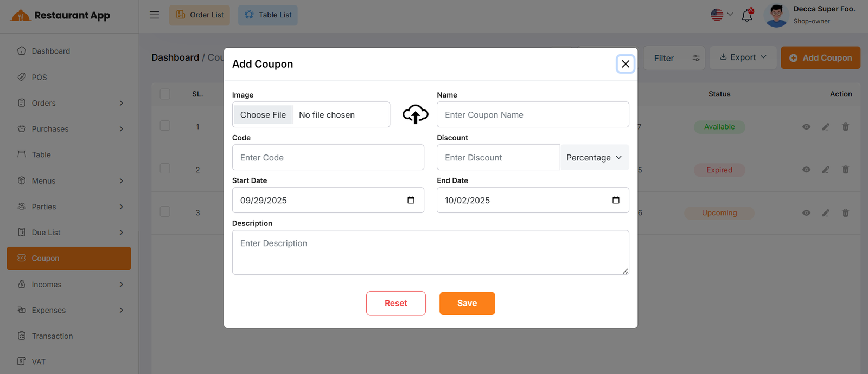Tick the checkbox for row 3
This screenshot has width=868, height=374.
(165, 211)
